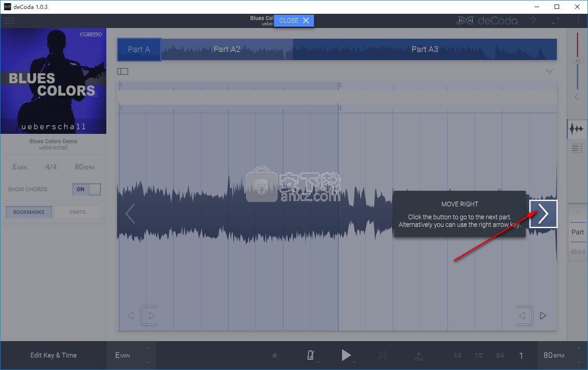Expand play options dropdown arrow
Screen dimensions: 588x370
354,362
